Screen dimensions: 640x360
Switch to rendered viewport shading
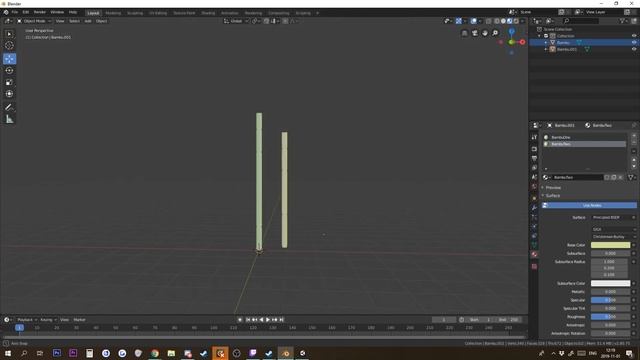click(x=516, y=21)
